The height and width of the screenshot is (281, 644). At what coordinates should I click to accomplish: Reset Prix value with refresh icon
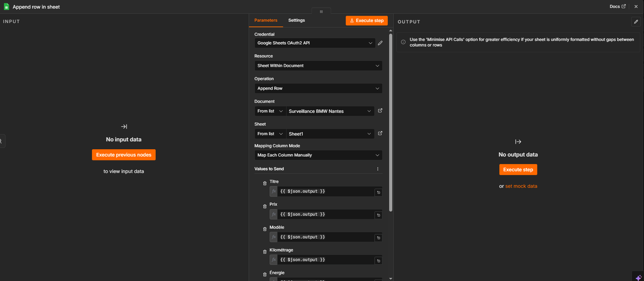pos(378,215)
